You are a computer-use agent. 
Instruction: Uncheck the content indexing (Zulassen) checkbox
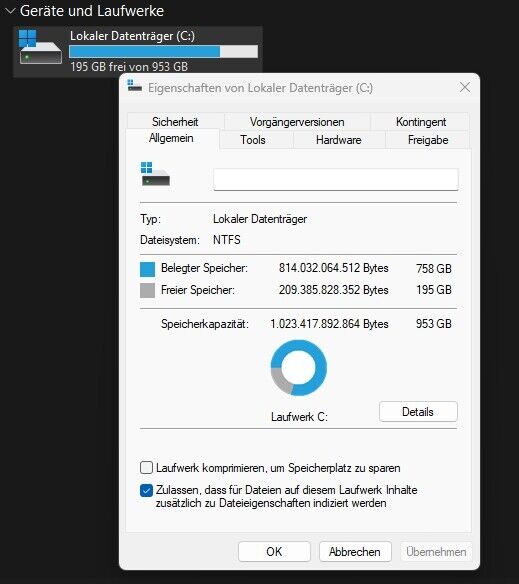click(x=146, y=491)
